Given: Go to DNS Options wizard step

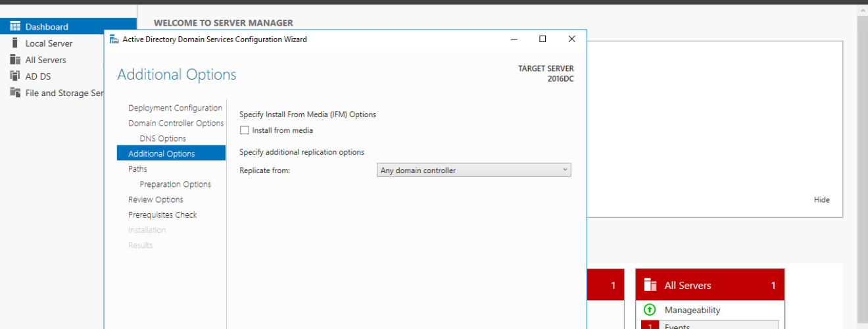Looking at the screenshot, I should [163, 138].
